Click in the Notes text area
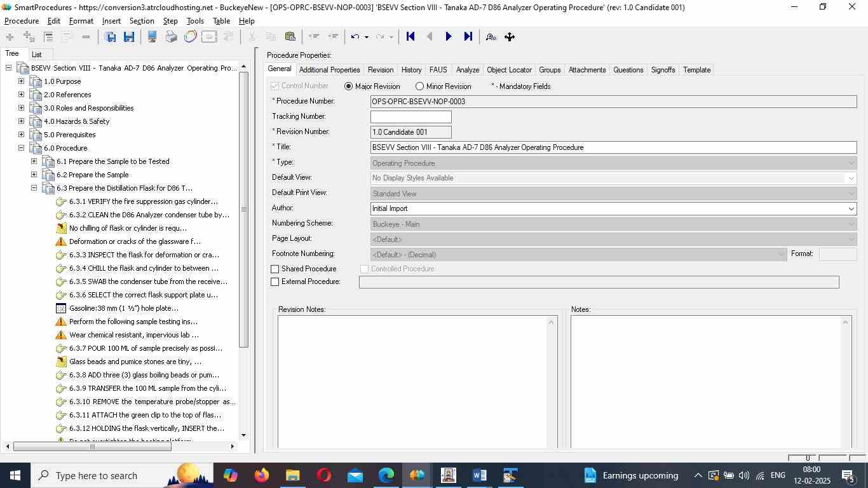868x488 pixels. 705,382
